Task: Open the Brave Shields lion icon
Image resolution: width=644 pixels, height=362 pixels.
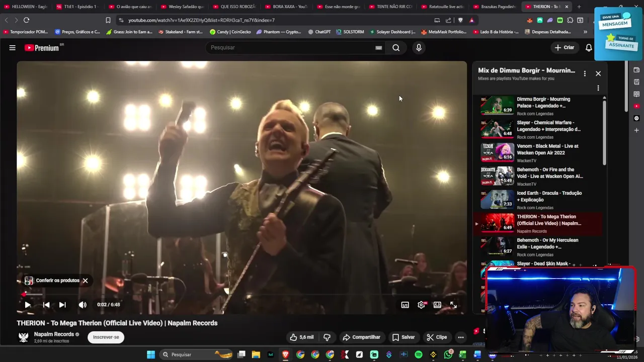Action: click(460, 20)
